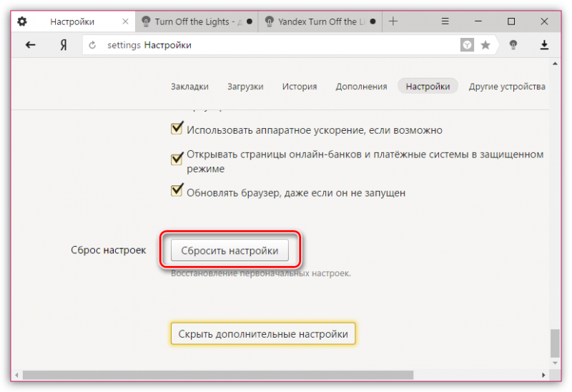
Task: Close the Настройки tab
Action: pos(125,21)
